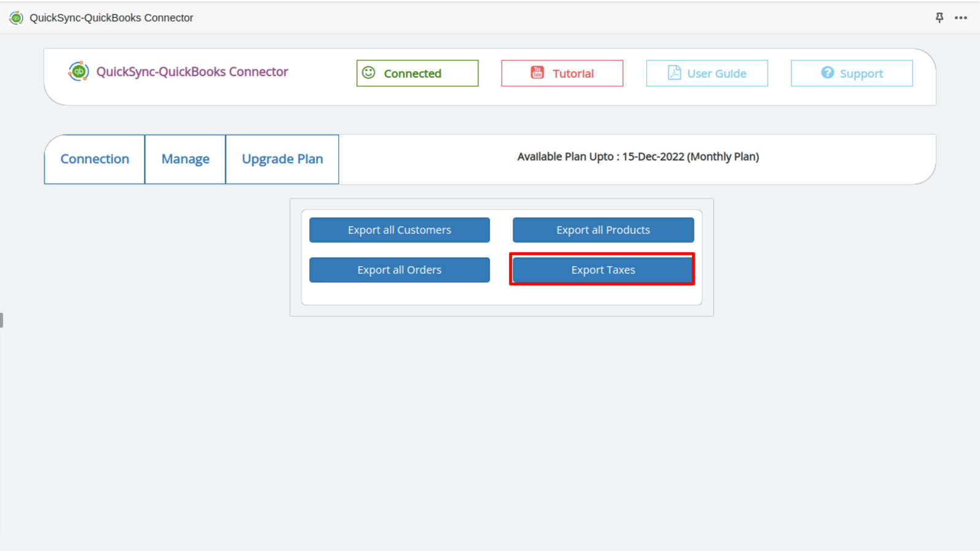Click QuickSync logo icon in title bar

point(16,18)
